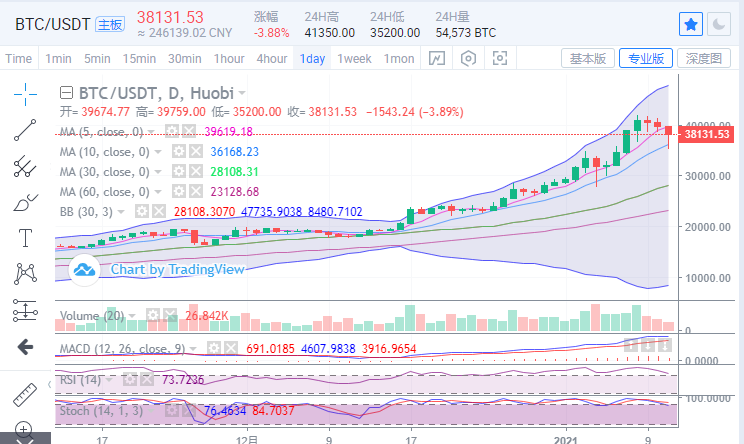Open Volume indicator settings gear

point(152,315)
